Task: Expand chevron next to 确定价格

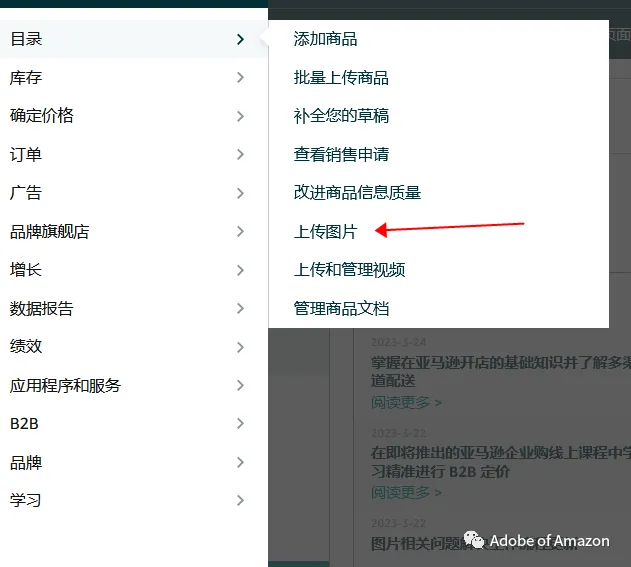Action: point(240,116)
